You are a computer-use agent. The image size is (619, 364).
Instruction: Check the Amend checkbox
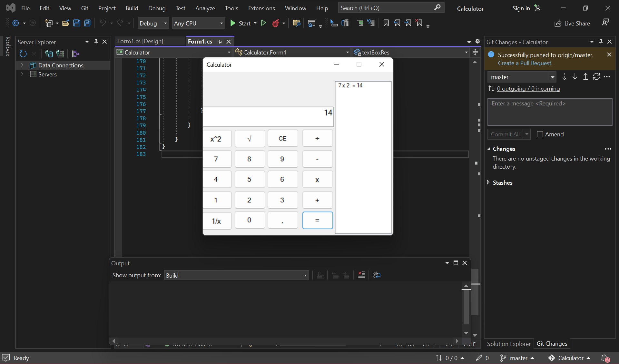coord(540,134)
